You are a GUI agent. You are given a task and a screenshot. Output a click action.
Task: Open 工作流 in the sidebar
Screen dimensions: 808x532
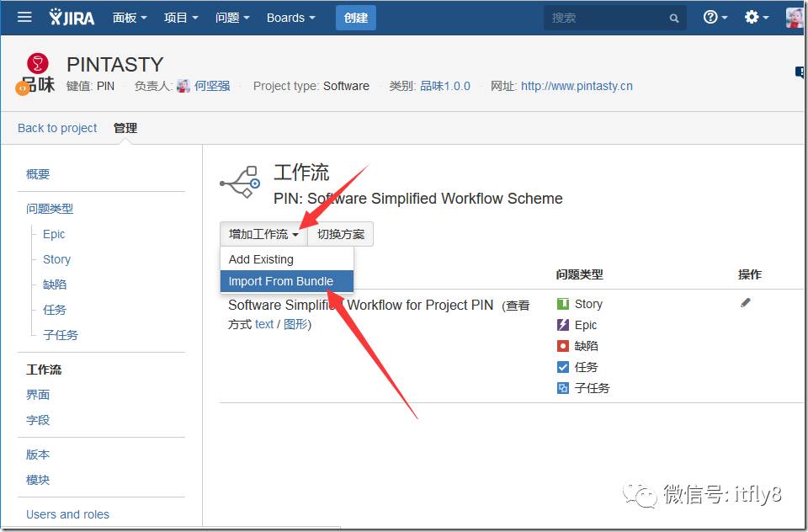click(44, 370)
